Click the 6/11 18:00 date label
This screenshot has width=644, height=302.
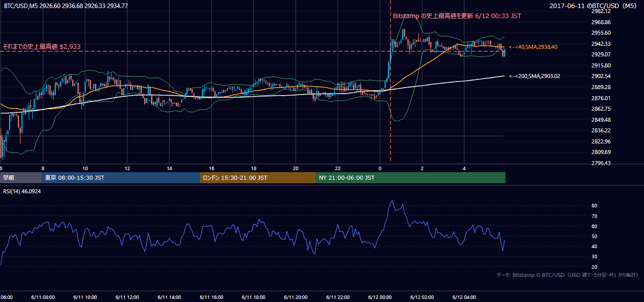pyautogui.click(x=254, y=297)
